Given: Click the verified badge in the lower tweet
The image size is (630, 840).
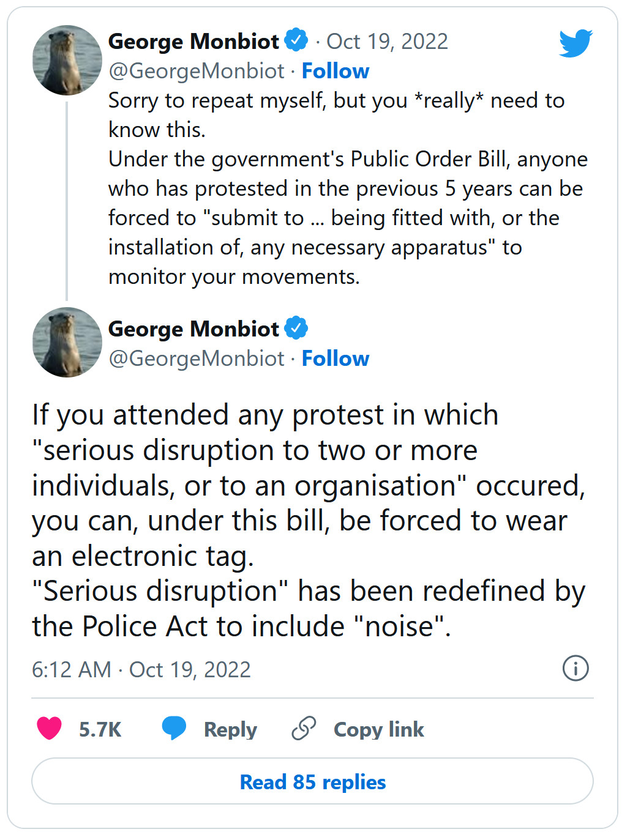Looking at the screenshot, I should tap(297, 328).
